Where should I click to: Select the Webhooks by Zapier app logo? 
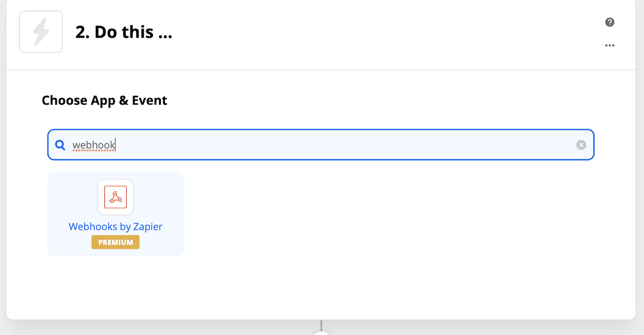115,197
